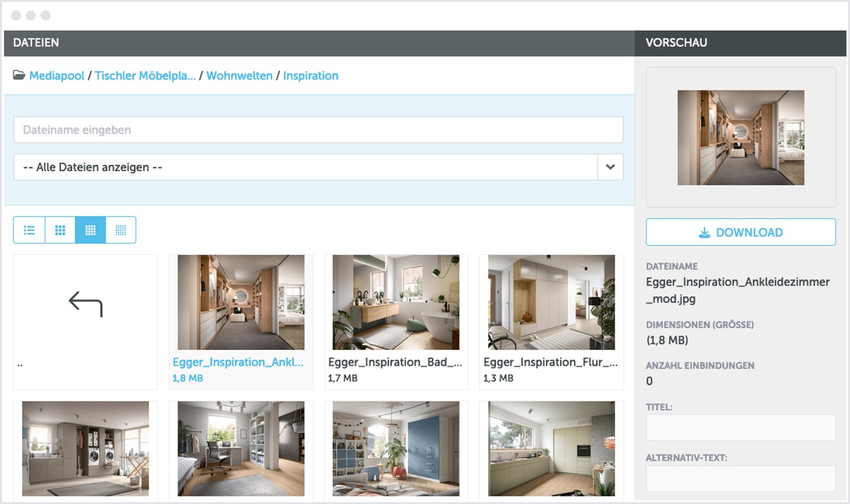Focus the Alternativ-Text input field

[740, 479]
